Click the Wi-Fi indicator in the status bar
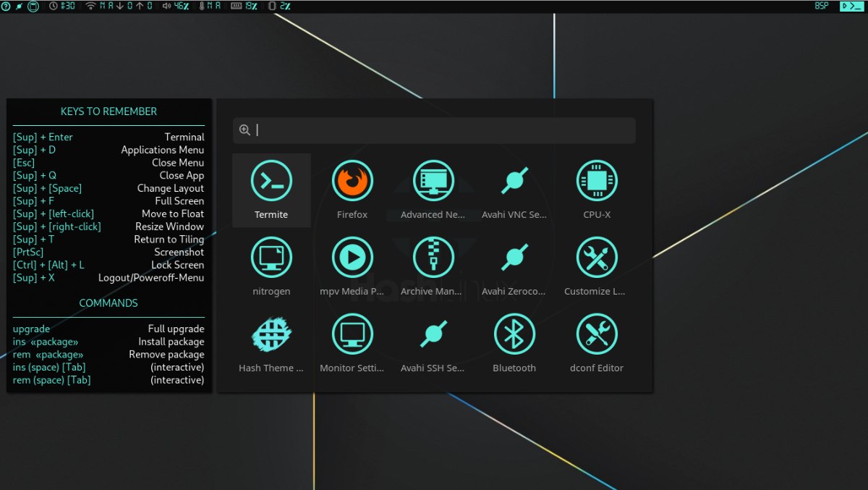The width and height of the screenshot is (868, 490). (91, 6)
